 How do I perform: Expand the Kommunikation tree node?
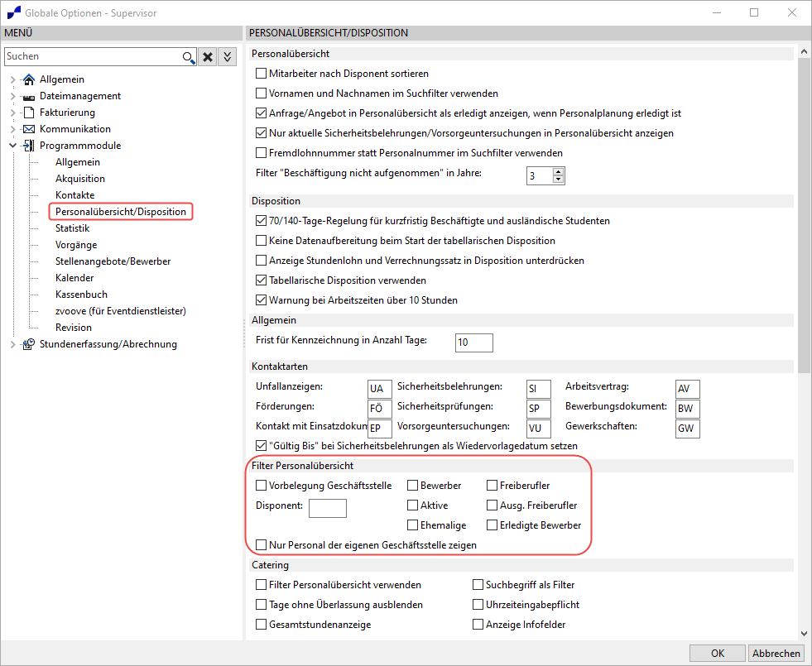[13, 129]
